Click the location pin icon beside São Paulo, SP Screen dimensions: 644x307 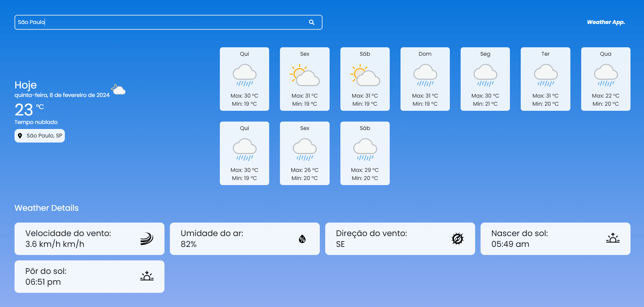21,135
